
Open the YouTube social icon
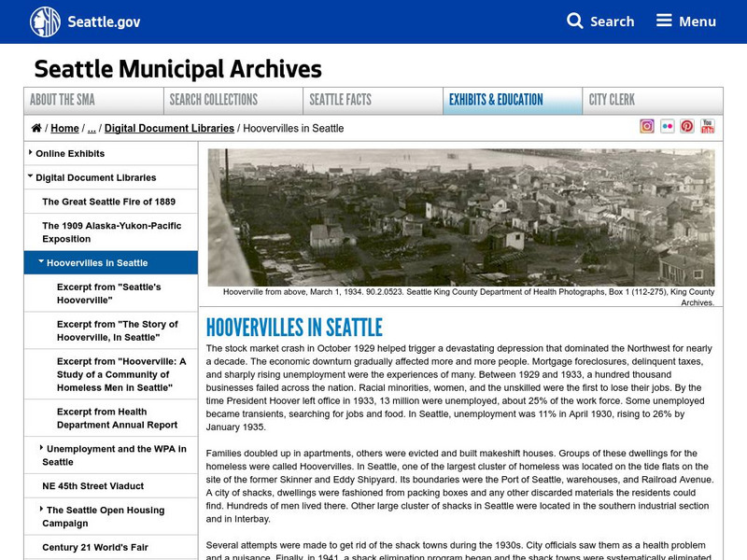tap(708, 126)
